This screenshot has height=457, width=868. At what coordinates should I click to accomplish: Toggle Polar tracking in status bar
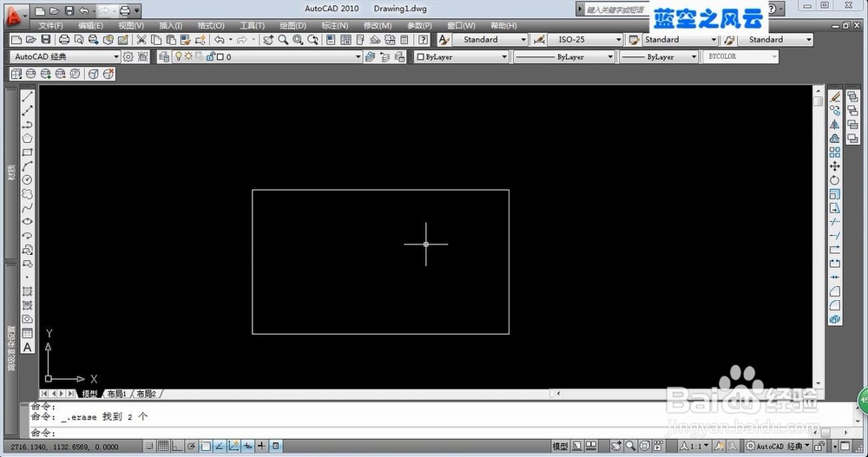192,446
